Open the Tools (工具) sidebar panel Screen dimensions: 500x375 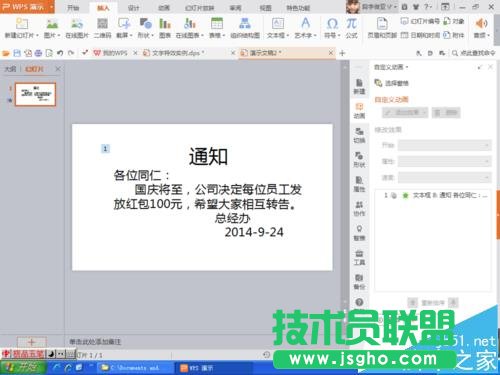click(x=359, y=257)
